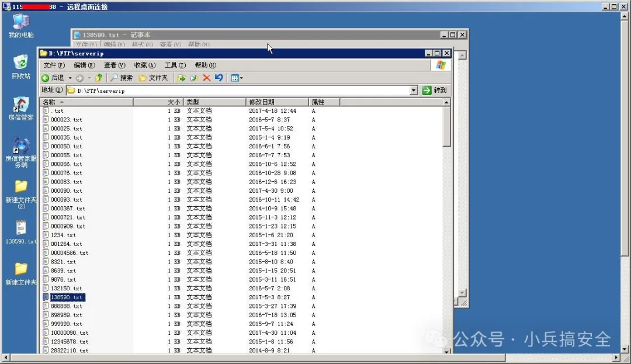Toggle the Folders (文件夹) pane

click(x=153, y=78)
